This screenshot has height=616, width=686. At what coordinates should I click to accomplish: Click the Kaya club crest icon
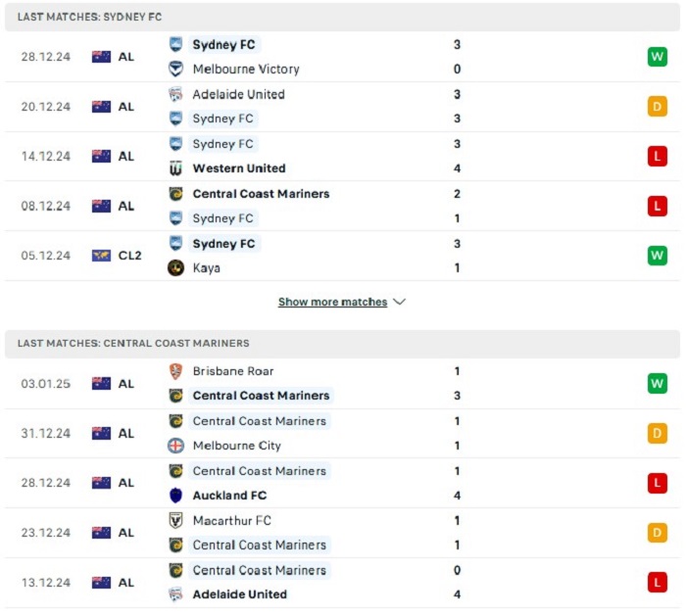point(175,268)
